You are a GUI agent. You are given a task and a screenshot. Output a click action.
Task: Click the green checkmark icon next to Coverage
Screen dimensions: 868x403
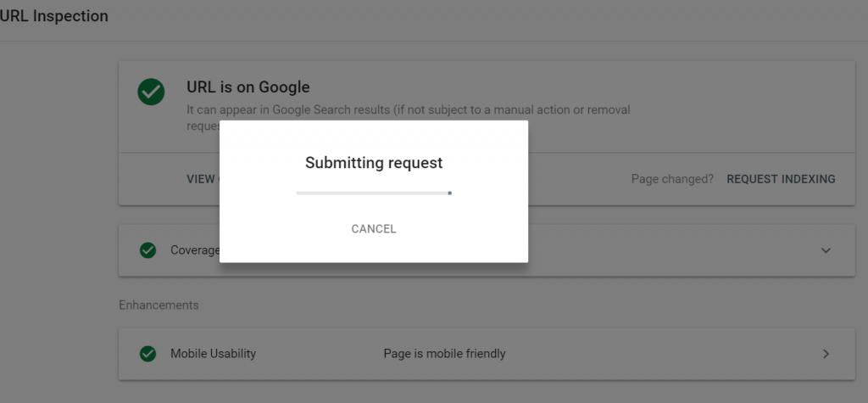(147, 250)
